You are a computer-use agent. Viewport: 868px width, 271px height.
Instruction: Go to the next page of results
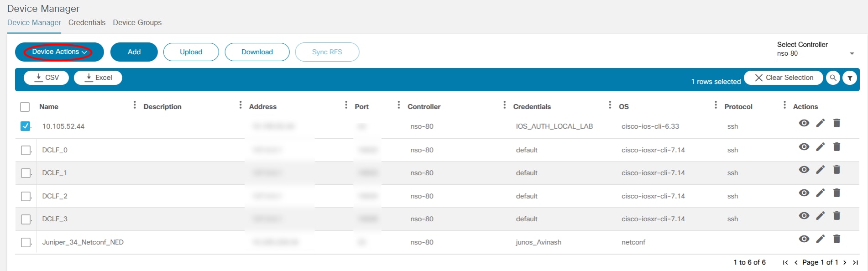845,262
